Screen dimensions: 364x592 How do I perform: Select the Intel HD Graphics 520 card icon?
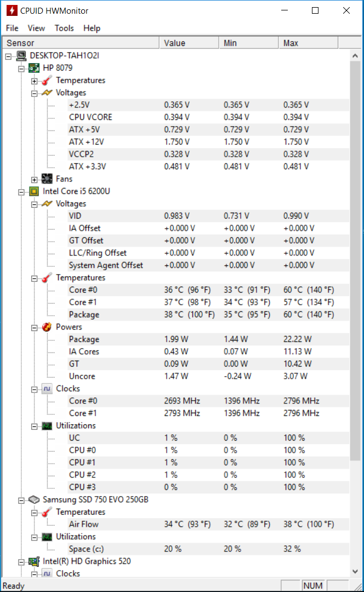pos(34,561)
